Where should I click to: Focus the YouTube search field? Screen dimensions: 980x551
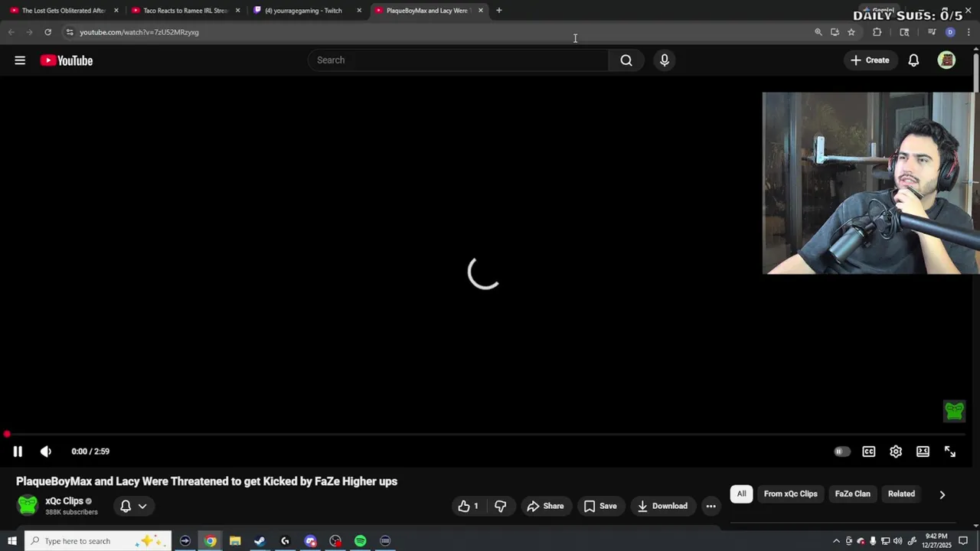pos(458,60)
